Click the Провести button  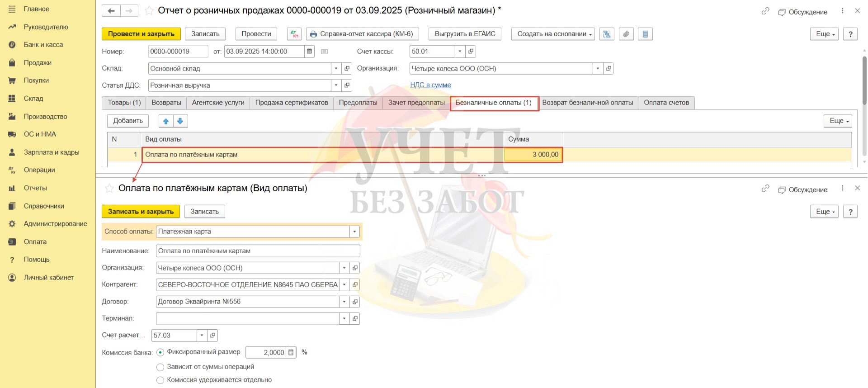256,34
